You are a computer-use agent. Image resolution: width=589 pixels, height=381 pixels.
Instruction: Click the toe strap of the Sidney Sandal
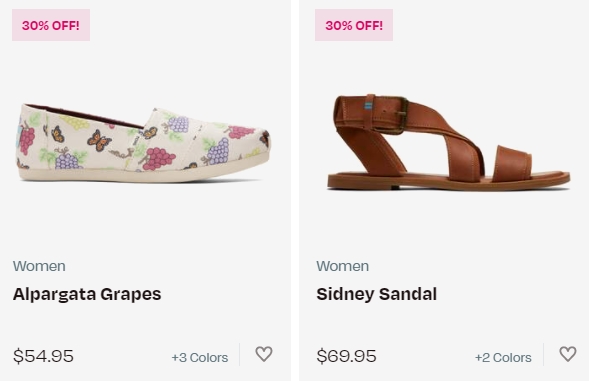512,164
